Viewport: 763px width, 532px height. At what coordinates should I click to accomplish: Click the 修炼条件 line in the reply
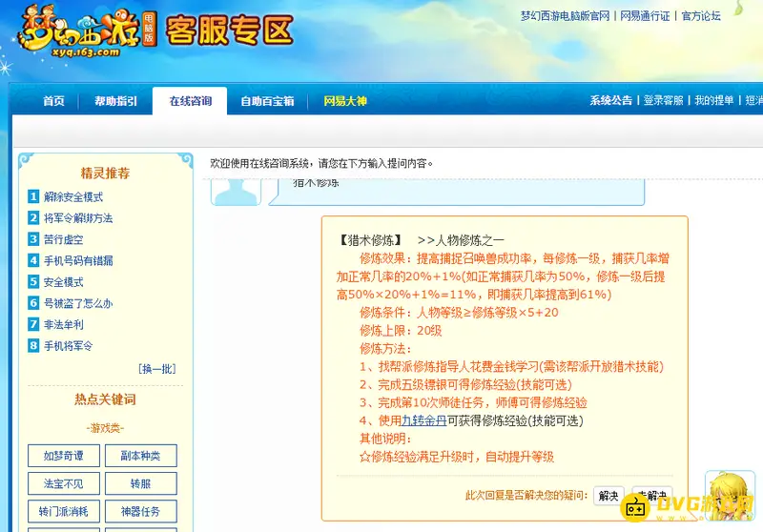click(x=459, y=313)
